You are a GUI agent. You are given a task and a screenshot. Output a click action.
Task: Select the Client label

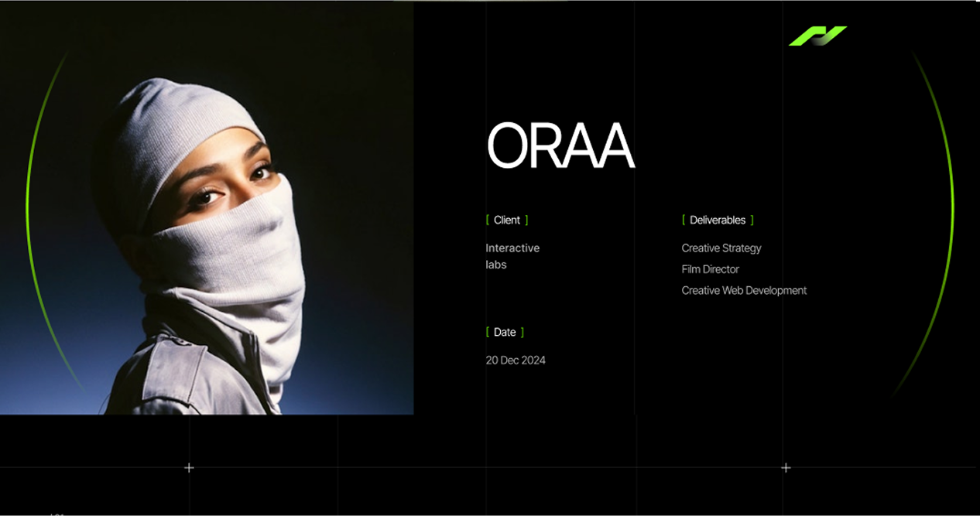(x=507, y=220)
